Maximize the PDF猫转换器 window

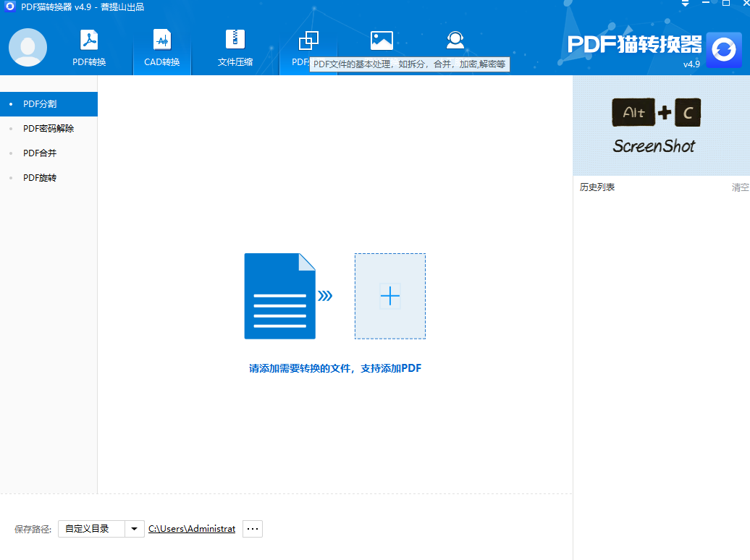tap(725, 4)
